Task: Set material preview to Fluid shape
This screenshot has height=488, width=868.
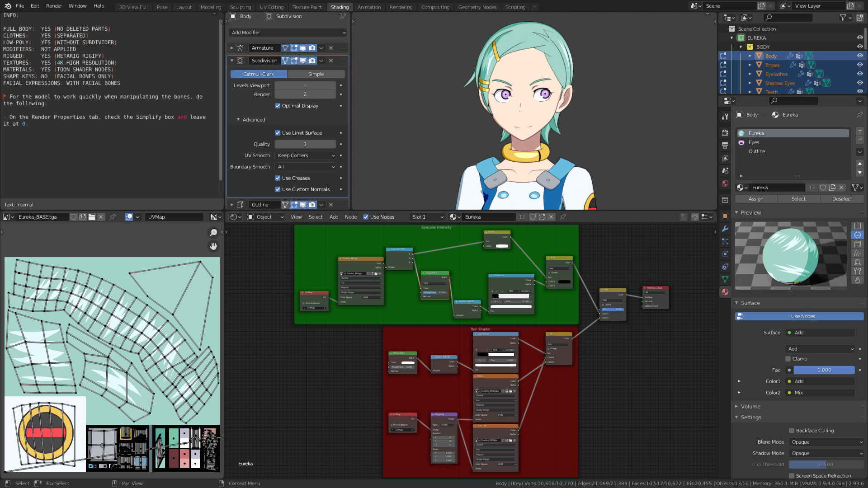Action: tap(857, 280)
